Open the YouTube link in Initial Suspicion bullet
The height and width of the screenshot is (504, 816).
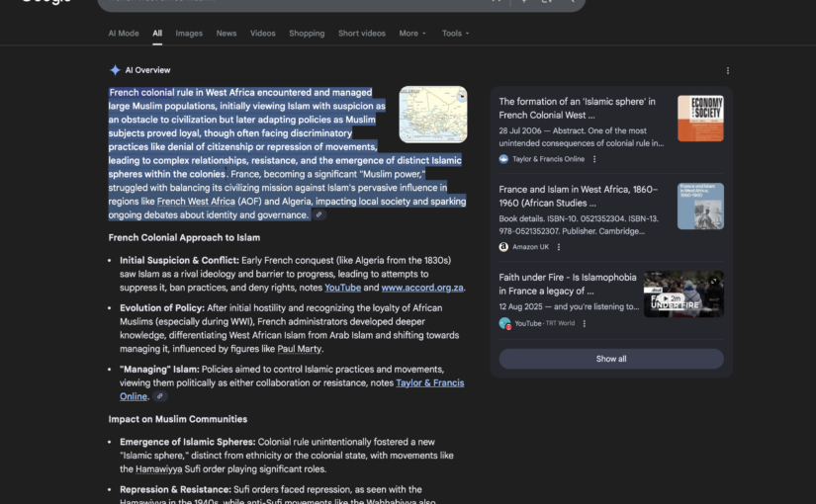point(342,288)
